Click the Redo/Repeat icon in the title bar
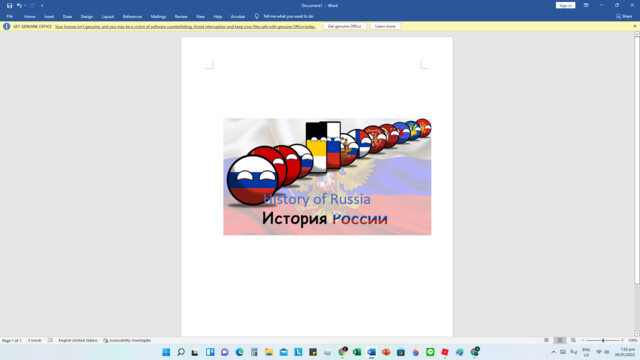Screen dimensions: 640x360 32,5
